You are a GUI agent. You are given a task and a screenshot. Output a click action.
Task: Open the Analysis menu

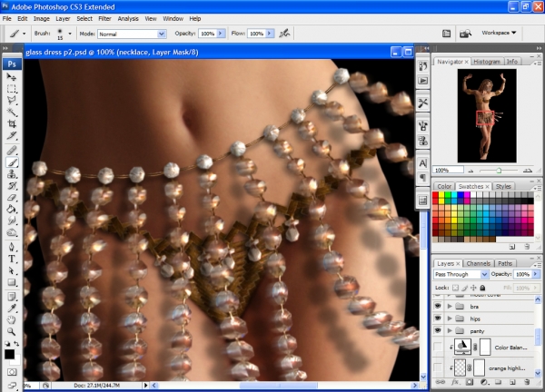128,19
